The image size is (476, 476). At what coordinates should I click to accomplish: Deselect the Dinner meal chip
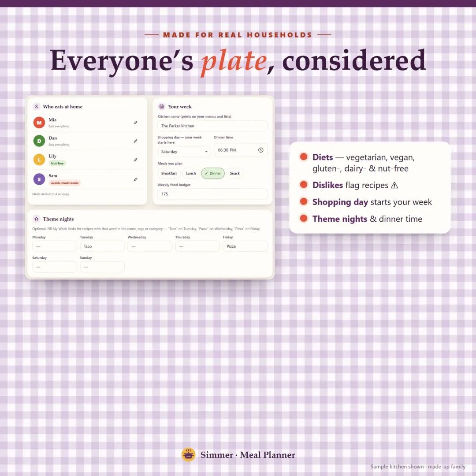point(213,173)
